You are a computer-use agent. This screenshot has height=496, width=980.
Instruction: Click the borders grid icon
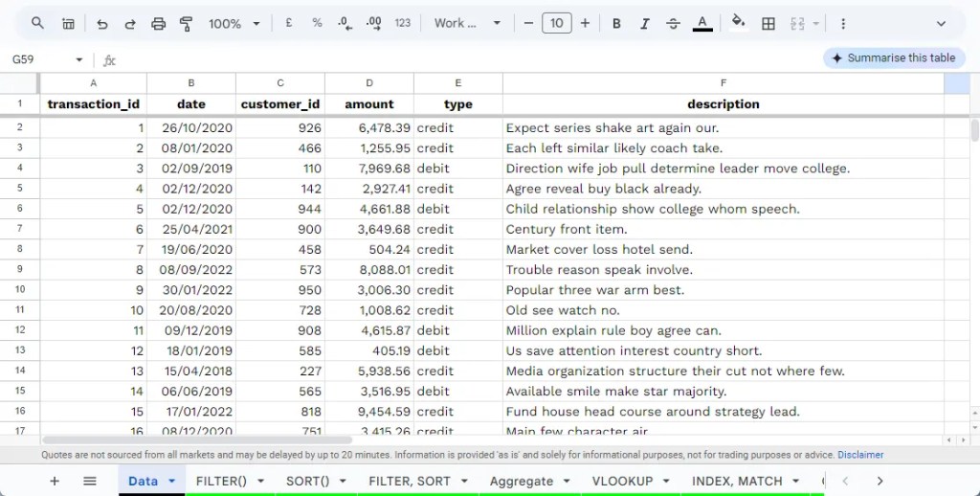pos(768,23)
